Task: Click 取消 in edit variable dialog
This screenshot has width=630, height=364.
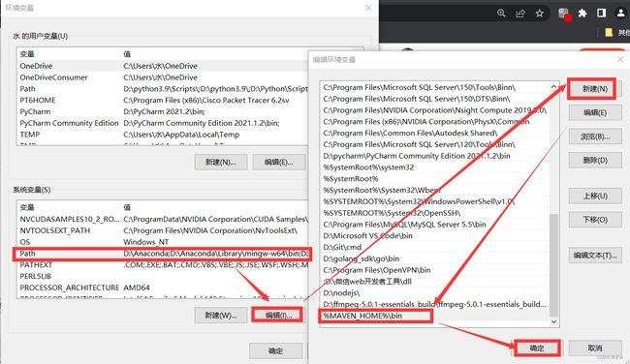Action: (595, 348)
